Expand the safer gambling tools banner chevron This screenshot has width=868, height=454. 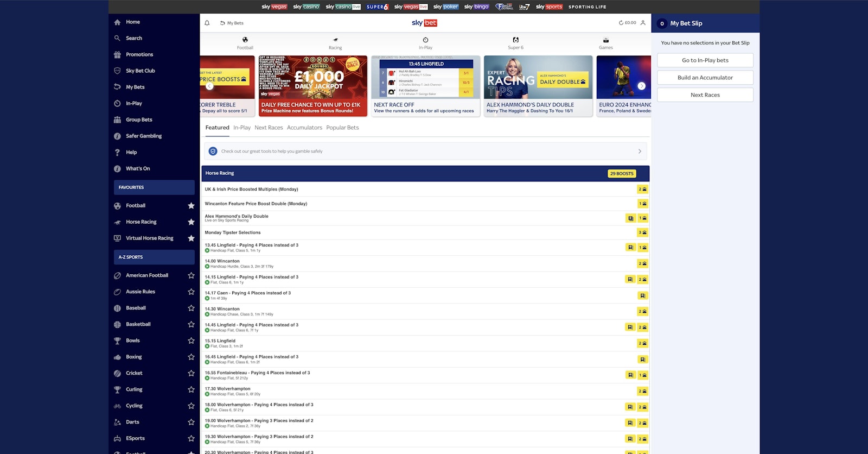click(x=640, y=152)
